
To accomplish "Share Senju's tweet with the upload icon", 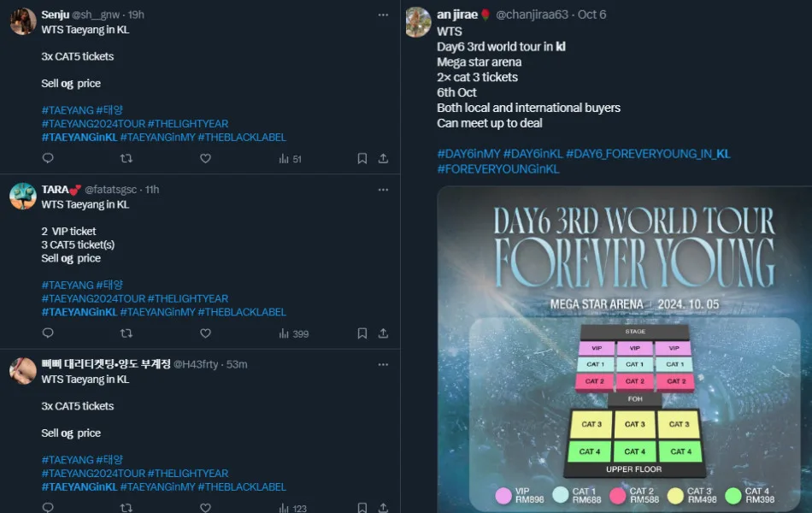I will pyautogui.click(x=383, y=158).
